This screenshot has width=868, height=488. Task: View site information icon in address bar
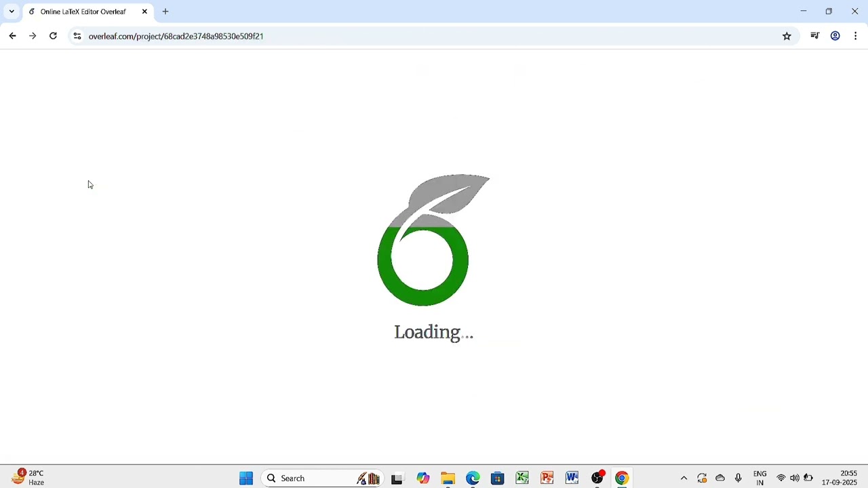[77, 36]
